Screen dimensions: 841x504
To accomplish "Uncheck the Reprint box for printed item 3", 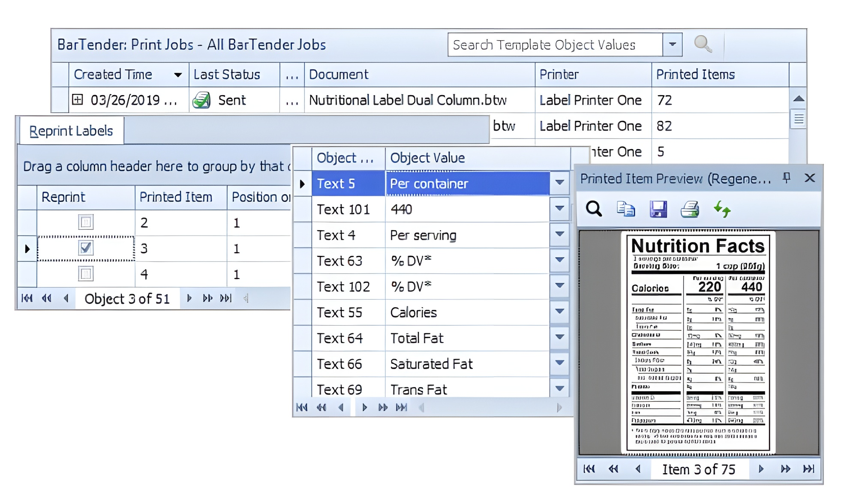I will [x=86, y=248].
